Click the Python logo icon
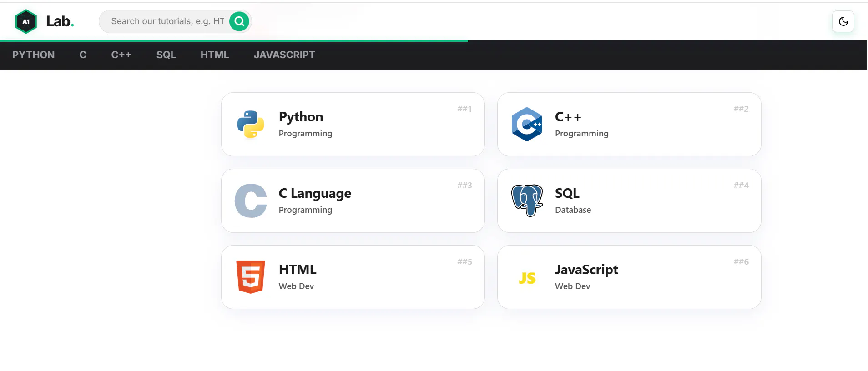This screenshot has width=868, height=371. tap(251, 124)
